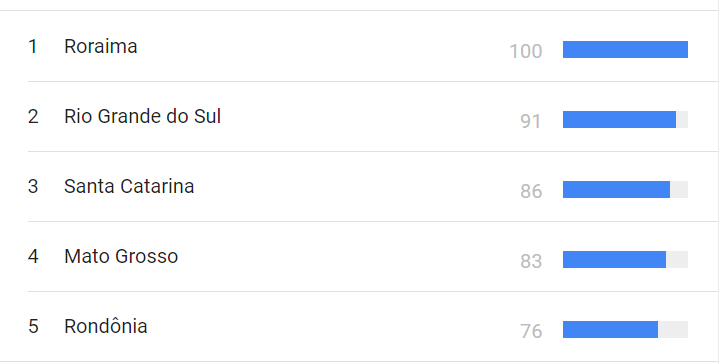Click rank number 2 in the list

(x=33, y=116)
